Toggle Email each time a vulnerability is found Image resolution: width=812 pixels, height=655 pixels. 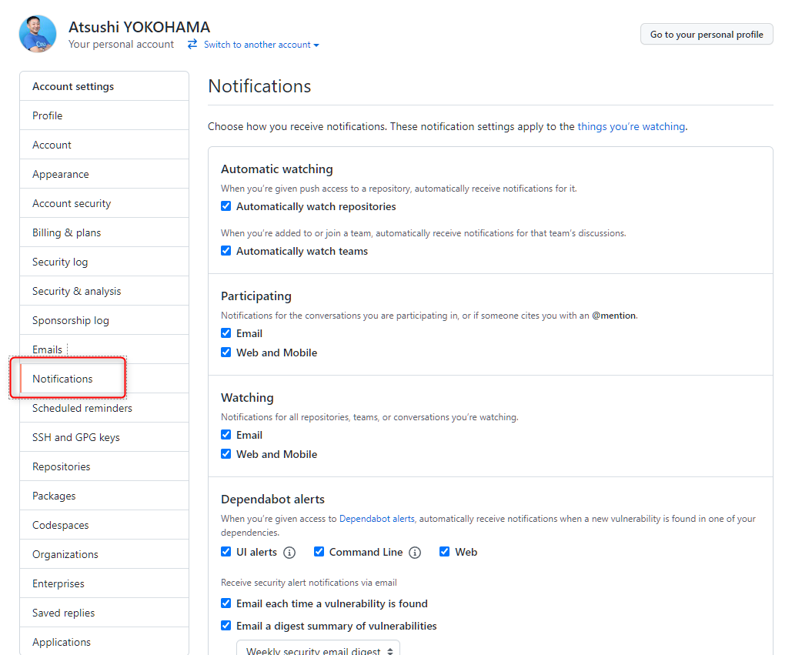[x=226, y=603]
